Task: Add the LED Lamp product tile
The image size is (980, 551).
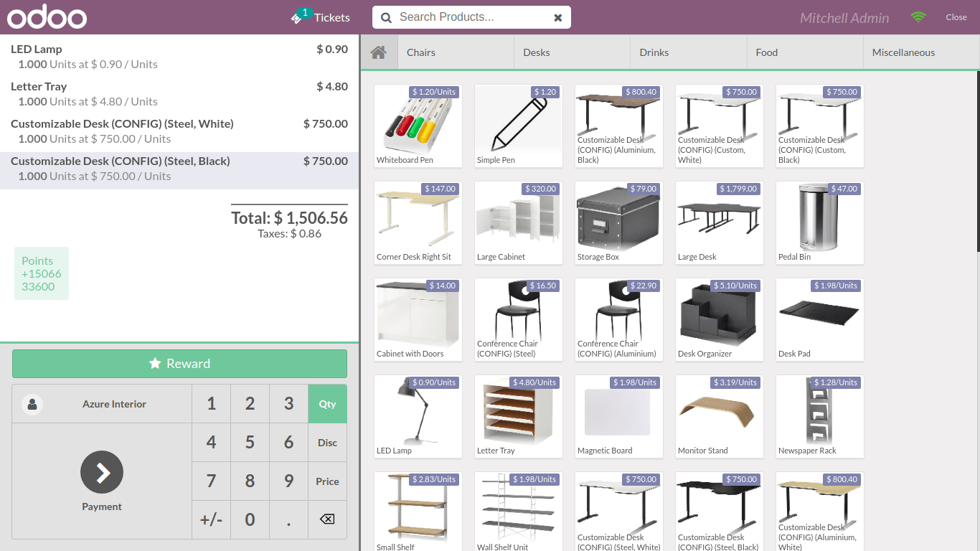Action: click(x=418, y=417)
